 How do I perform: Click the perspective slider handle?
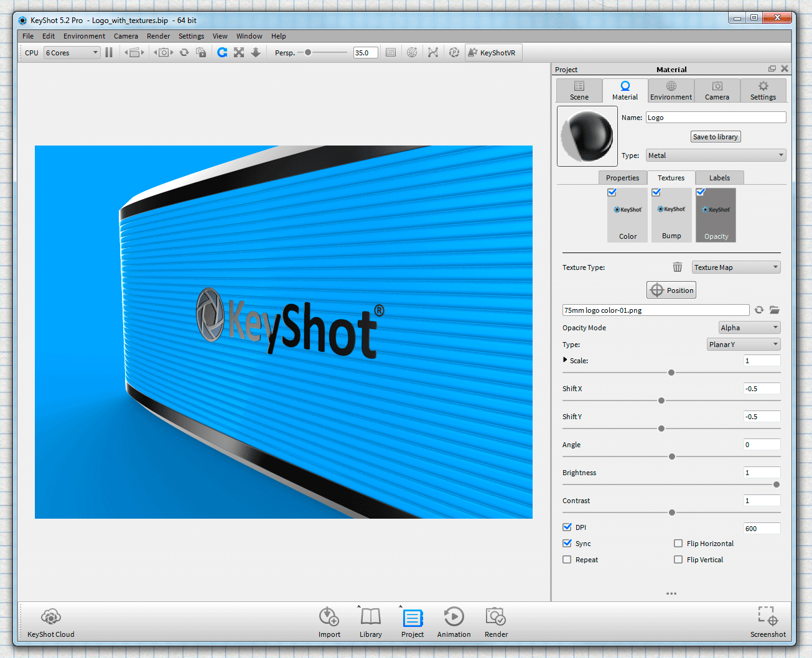[x=308, y=53]
